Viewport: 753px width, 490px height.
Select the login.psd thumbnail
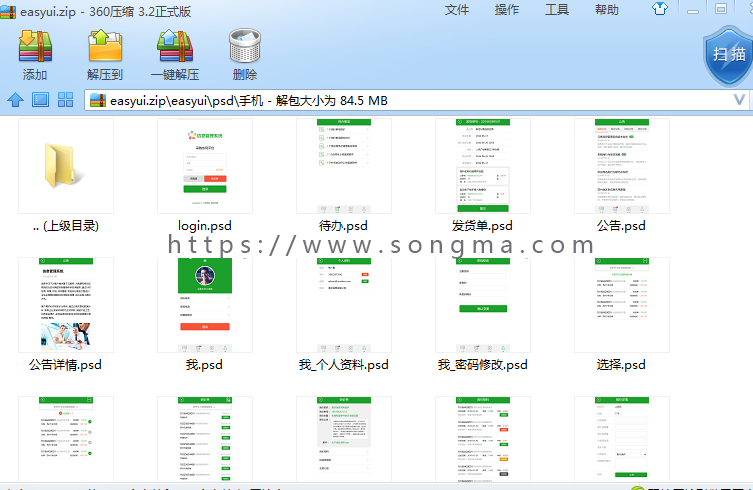pos(205,166)
